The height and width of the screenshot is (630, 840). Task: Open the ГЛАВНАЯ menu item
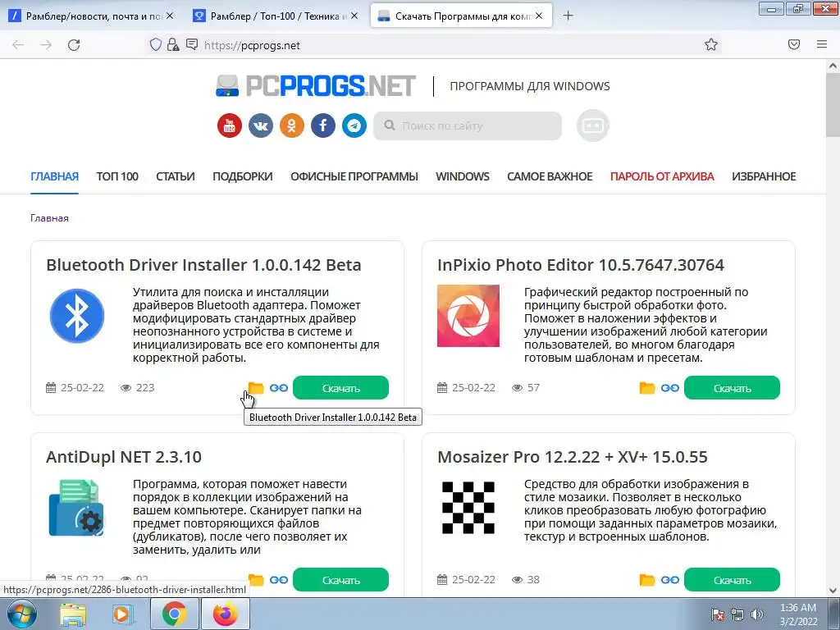click(55, 176)
